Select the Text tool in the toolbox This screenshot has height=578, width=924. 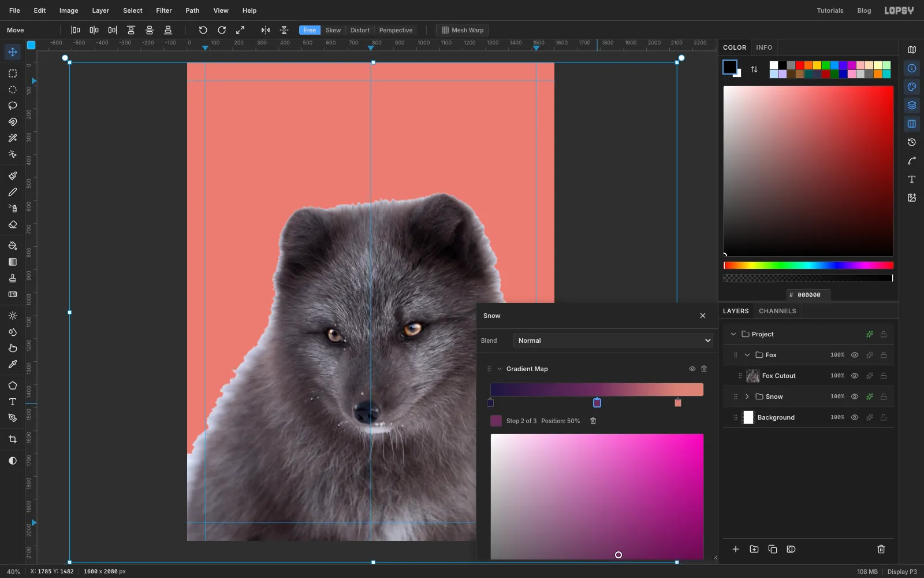click(13, 402)
